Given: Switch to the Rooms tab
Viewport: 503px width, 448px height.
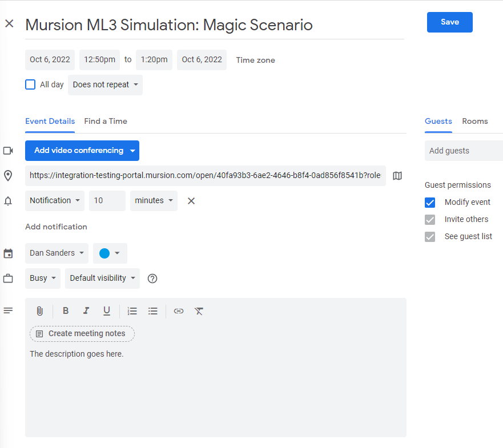Looking at the screenshot, I should [x=474, y=121].
